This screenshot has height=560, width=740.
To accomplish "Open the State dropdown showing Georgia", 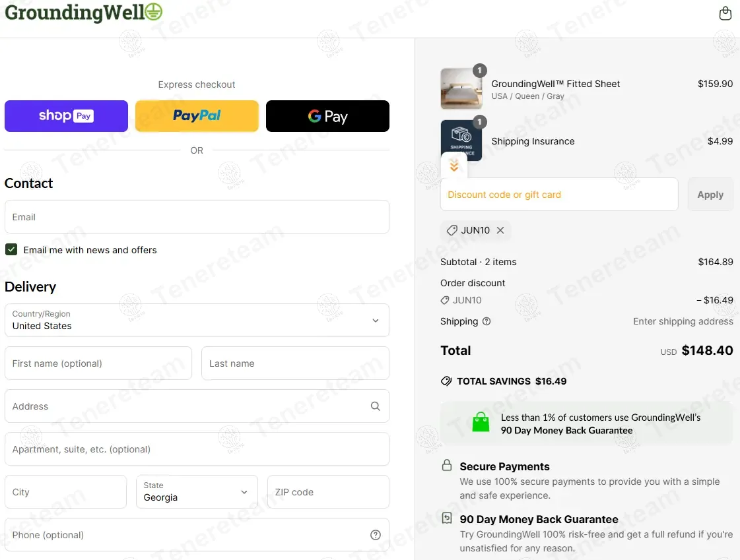I will (x=197, y=491).
